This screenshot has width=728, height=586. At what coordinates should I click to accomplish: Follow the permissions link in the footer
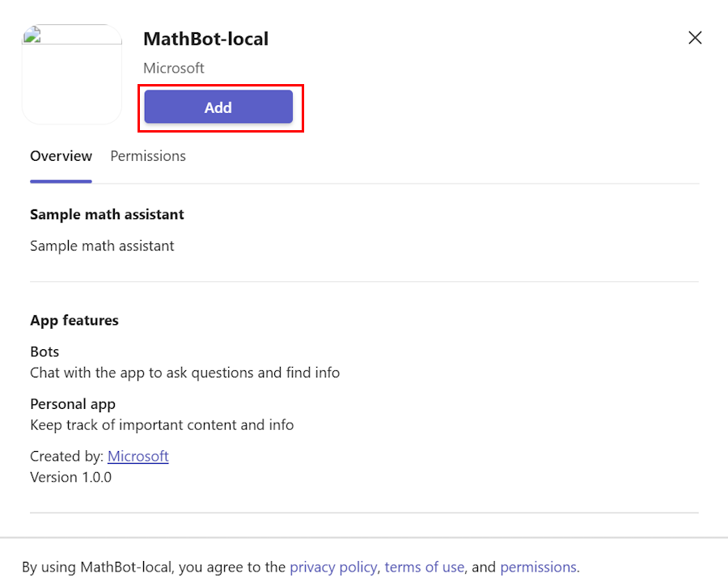pyautogui.click(x=538, y=567)
